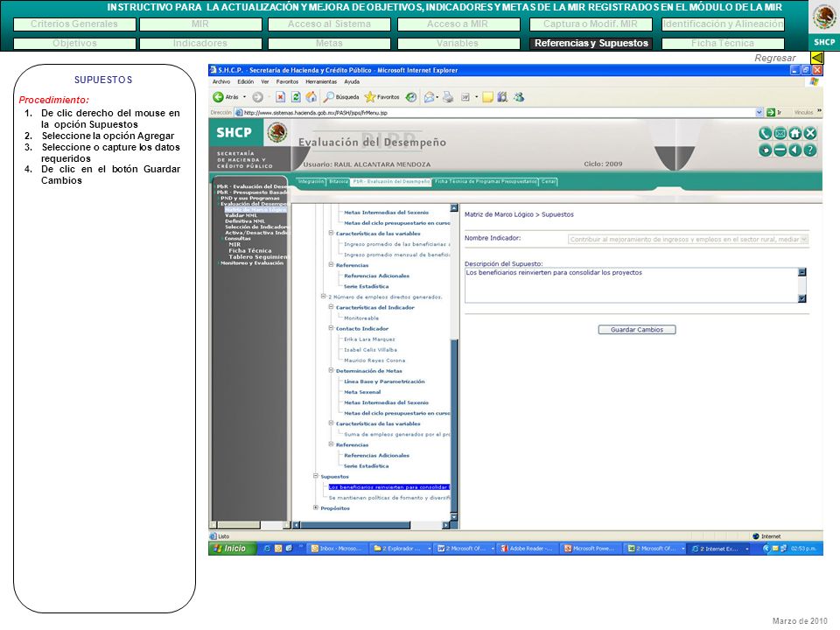Collapse the Determinación de Metas node

(x=331, y=371)
